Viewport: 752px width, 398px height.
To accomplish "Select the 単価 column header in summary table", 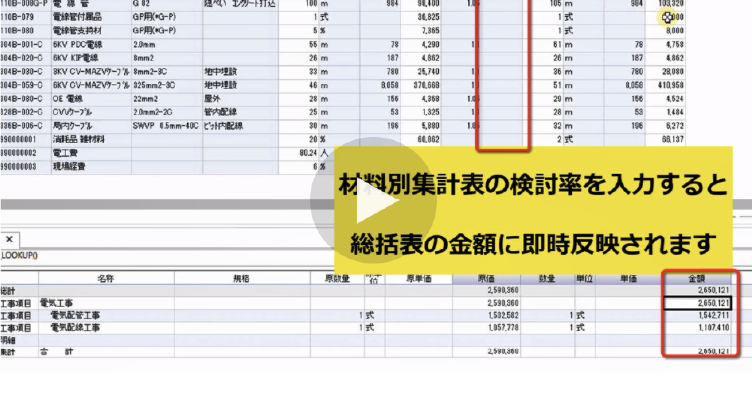I will coord(628,279).
